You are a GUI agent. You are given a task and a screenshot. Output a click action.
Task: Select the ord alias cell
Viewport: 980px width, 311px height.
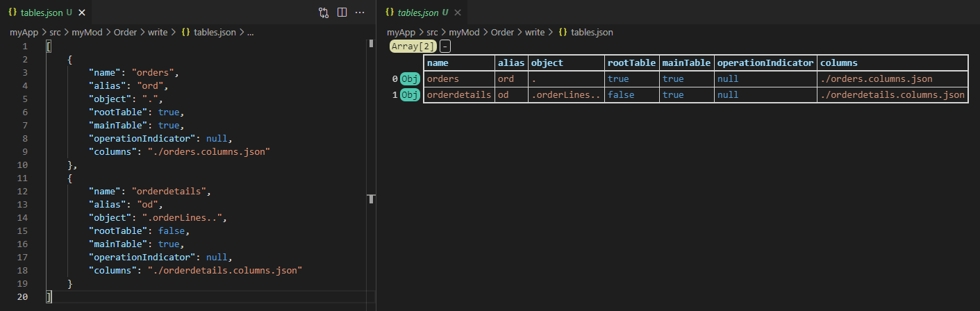(512, 79)
